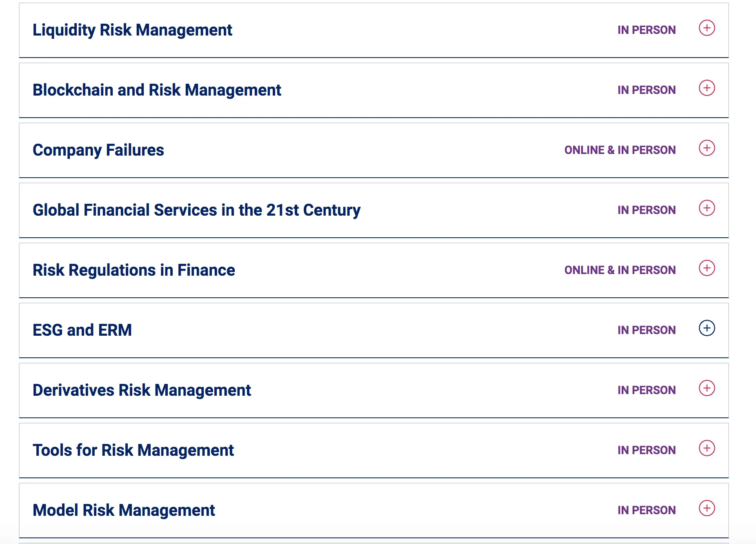The image size is (756, 544).
Task: Open the Liquidity Risk Management course title
Action: (x=132, y=30)
